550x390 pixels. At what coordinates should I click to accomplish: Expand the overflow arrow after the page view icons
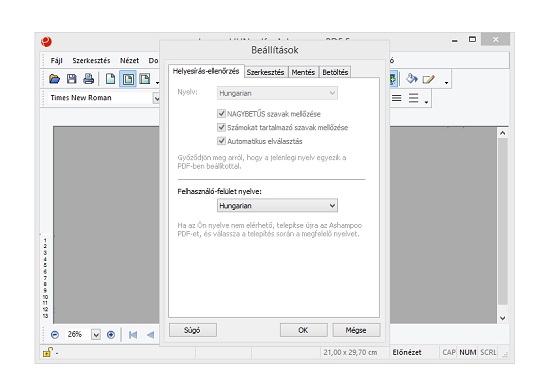pos(157,83)
